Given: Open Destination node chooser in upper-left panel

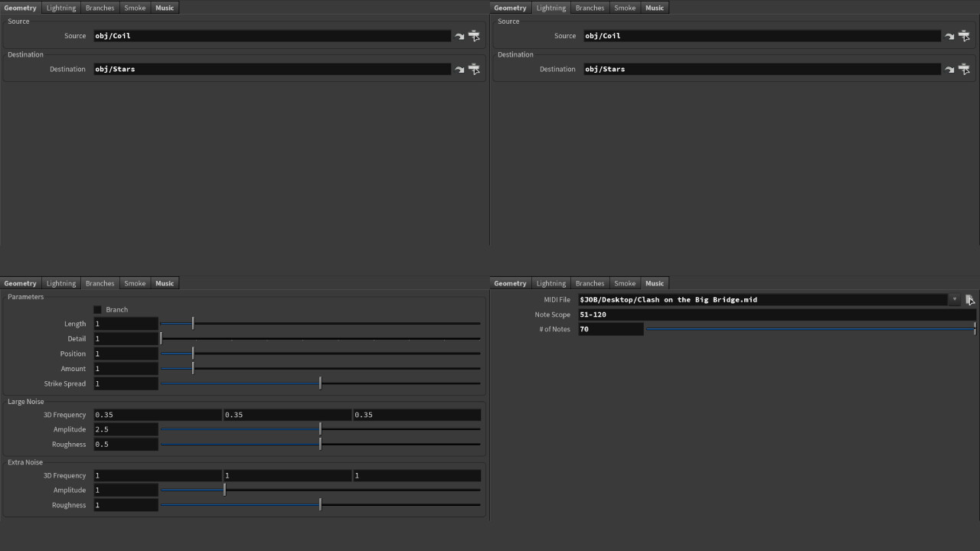Looking at the screenshot, I should pyautogui.click(x=474, y=69).
